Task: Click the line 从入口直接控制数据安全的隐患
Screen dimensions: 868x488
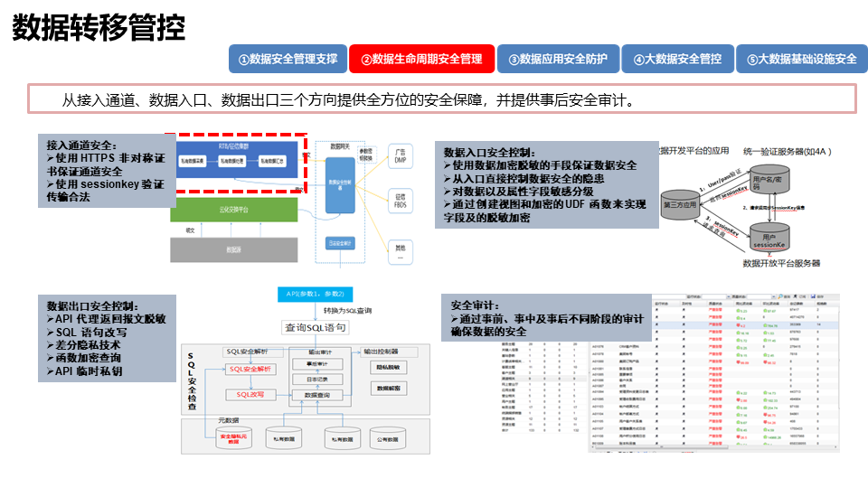Action: (524, 178)
